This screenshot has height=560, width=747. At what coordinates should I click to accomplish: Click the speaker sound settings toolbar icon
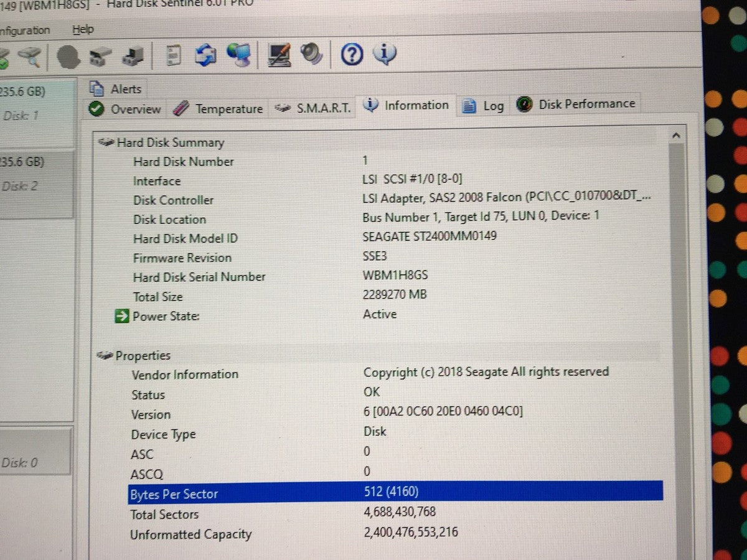pos(312,55)
